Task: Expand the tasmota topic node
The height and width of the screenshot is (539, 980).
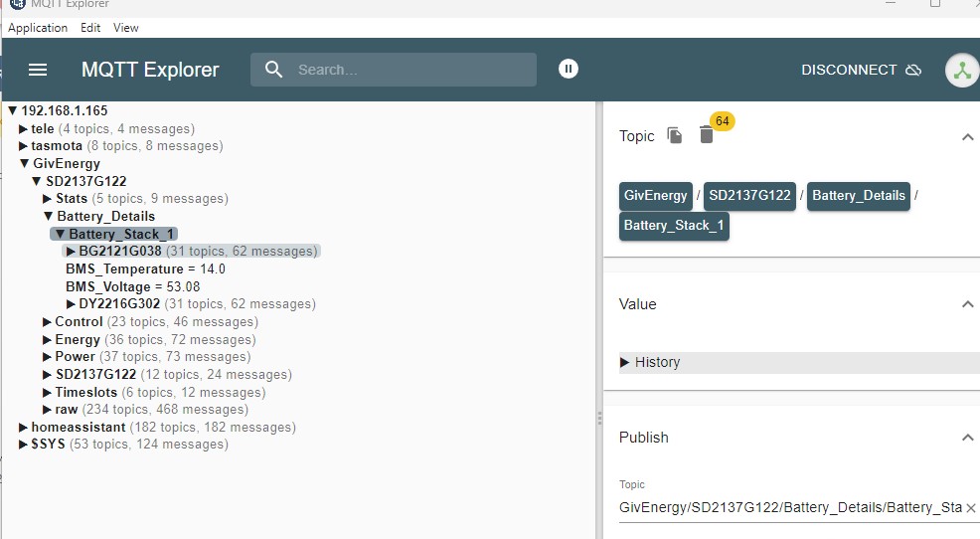Action: coord(23,146)
